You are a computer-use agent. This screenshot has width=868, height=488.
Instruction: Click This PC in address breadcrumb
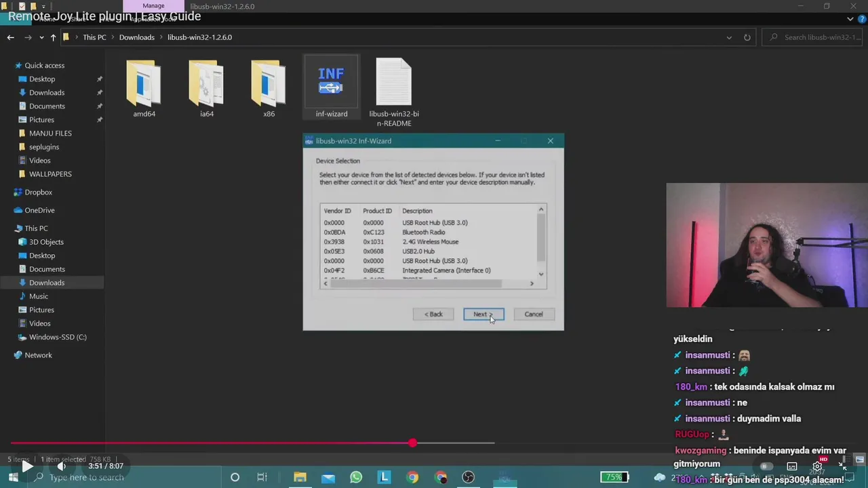point(94,37)
